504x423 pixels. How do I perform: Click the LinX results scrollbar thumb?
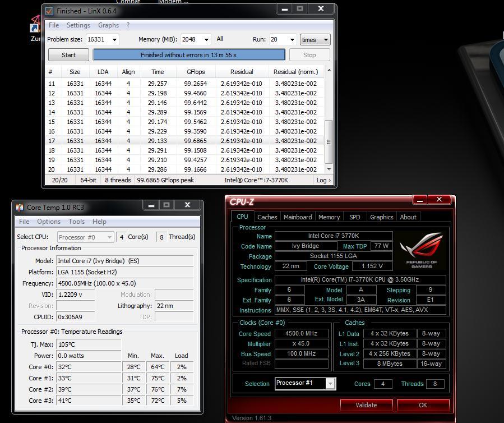pos(329,142)
